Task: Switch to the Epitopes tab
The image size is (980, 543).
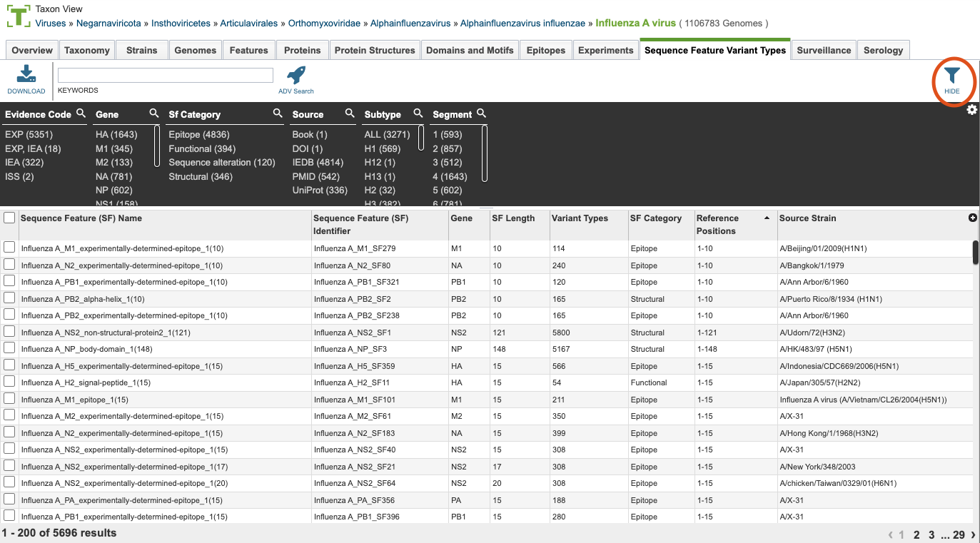Action: click(x=545, y=50)
